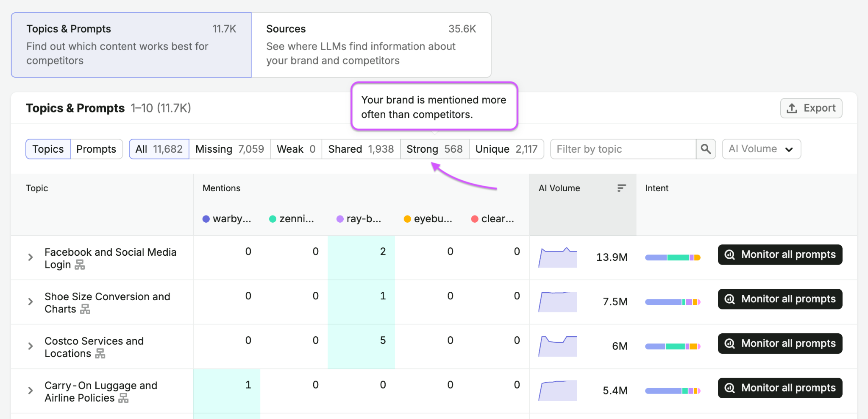The height and width of the screenshot is (419, 868).
Task: Click the clear... brand legend
Action: click(x=493, y=219)
